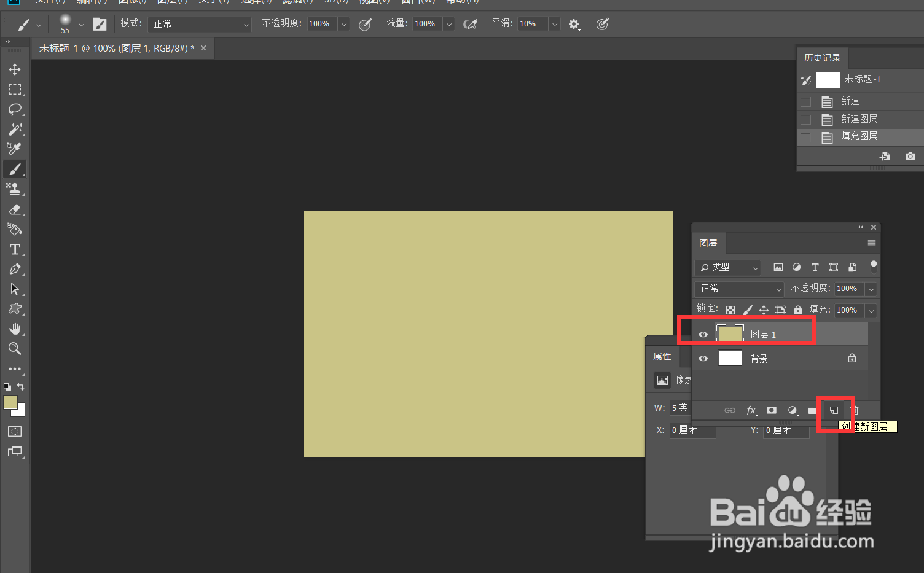Screen dimensions: 924x573
Task: Select the Move tool
Action: [x=15, y=69]
